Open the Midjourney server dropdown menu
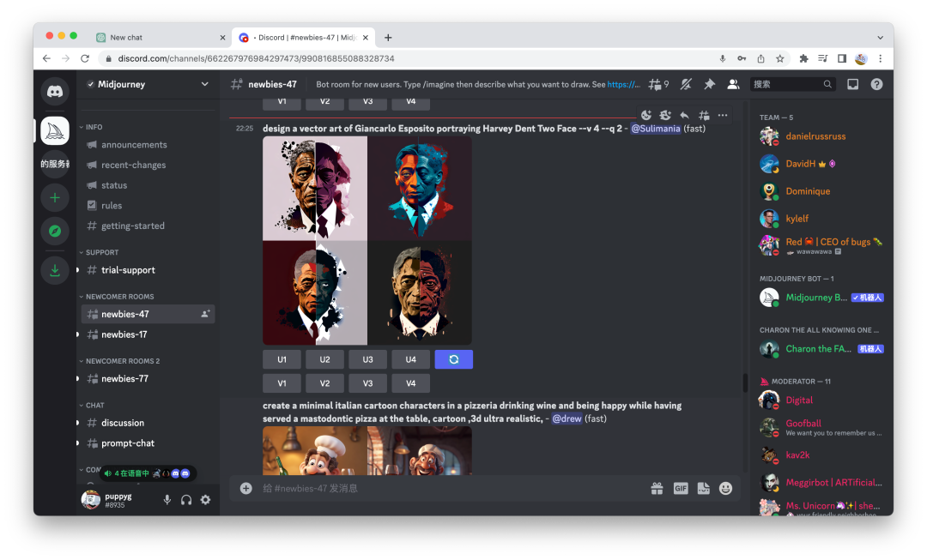 (204, 84)
